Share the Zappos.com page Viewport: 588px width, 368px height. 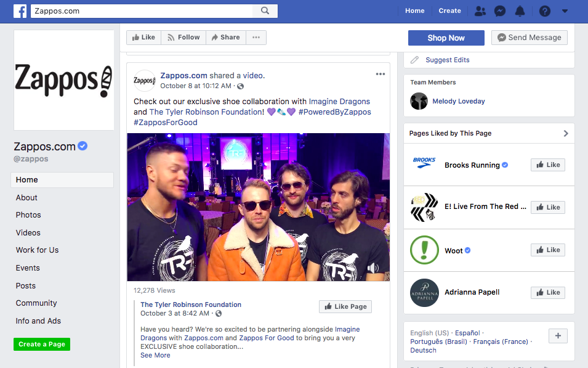tap(226, 38)
